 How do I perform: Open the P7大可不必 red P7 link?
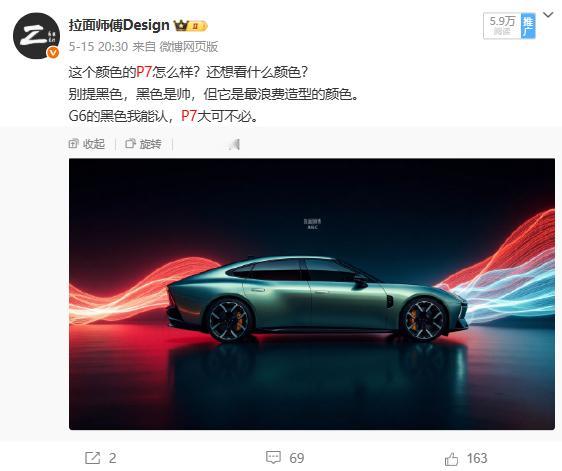point(189,116)
